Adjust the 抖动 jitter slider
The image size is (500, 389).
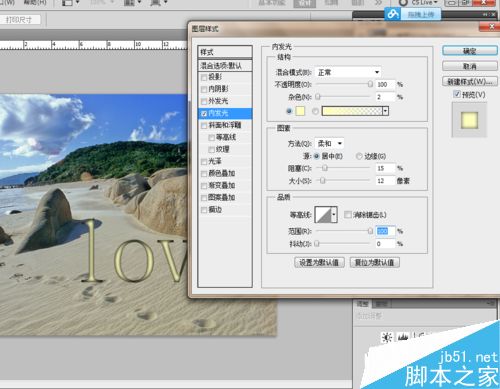317,244
